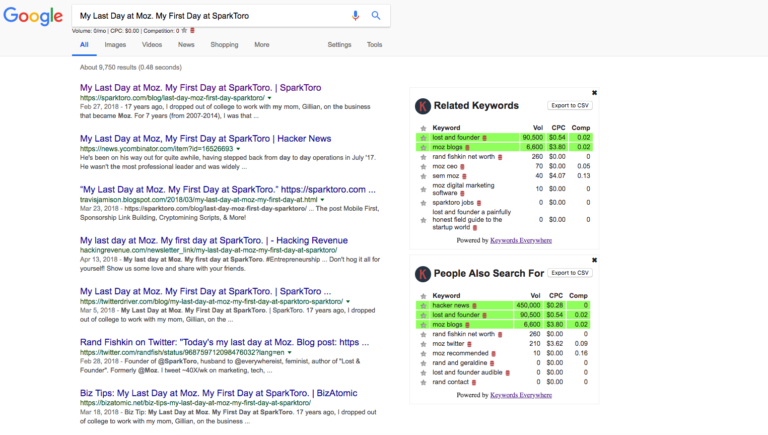Star 'rand and geraldine' keyword
The image size is (768, 435).
[x=423, y=363]
